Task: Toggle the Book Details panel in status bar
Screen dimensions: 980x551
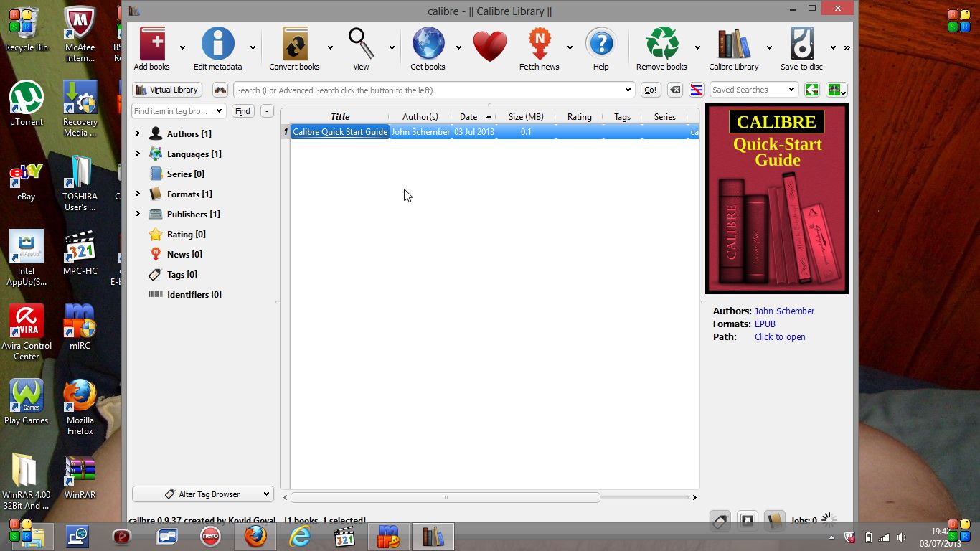Action: (x=774, y=521)
